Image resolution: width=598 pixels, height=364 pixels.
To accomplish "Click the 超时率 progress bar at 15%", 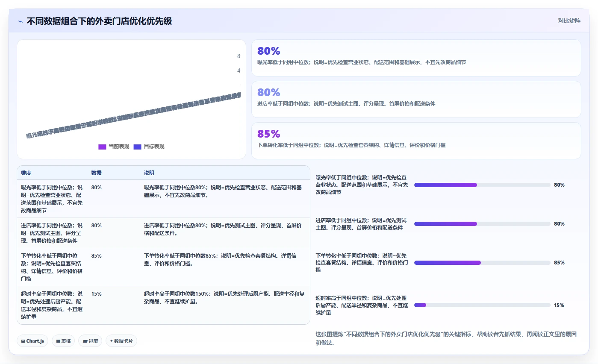I will pos(482,305).
